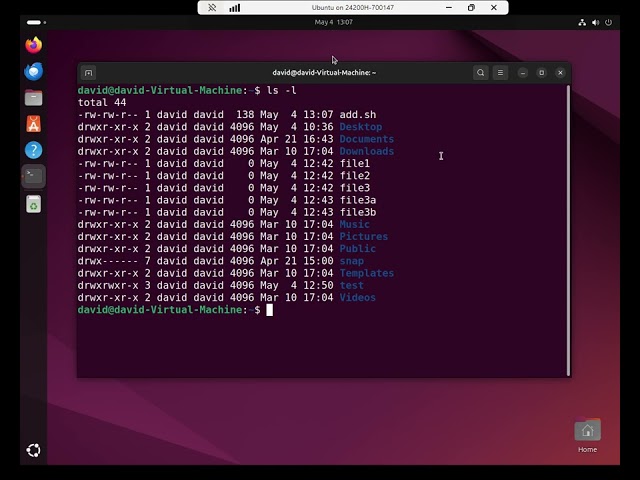Open Firefox from the dock
The image size is (640, 480).
[33, 45]
